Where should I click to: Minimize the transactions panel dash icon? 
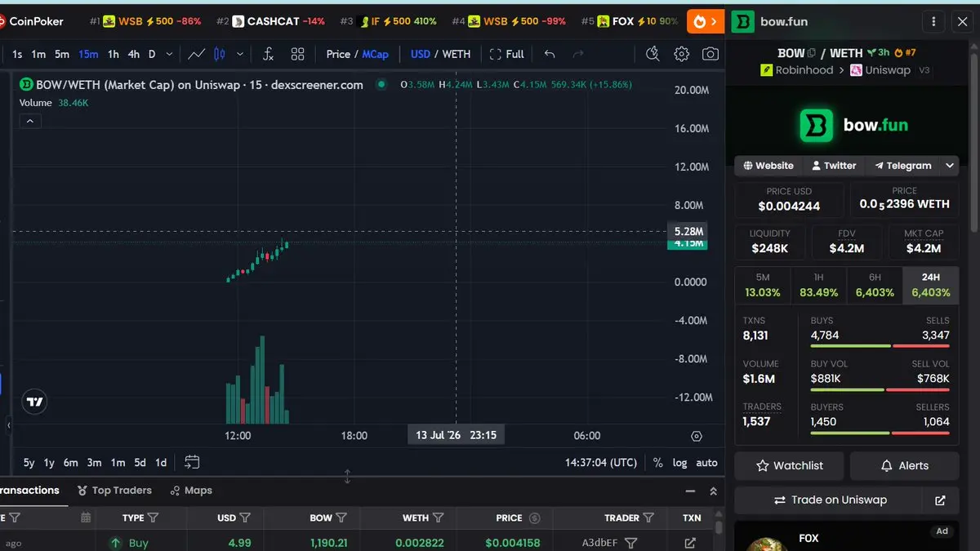coord(691,491)
